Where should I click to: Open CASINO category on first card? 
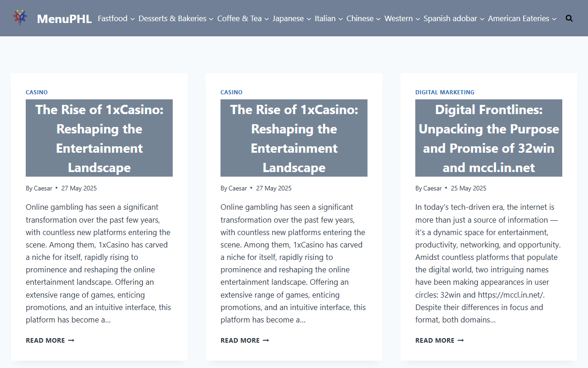[x=37, y=92]
